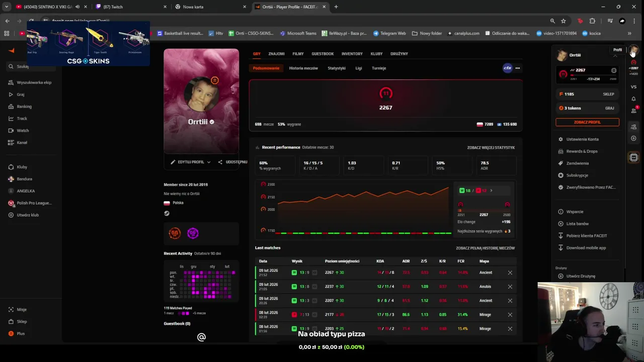Open Turnieje sub-tab
The image size is (644, 362).
(379, 68)
